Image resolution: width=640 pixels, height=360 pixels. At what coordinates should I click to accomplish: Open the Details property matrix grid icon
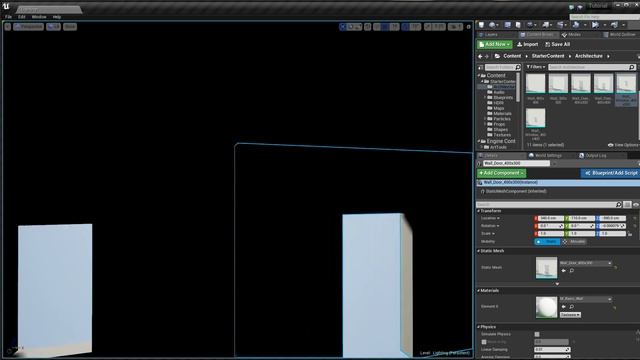pos(627,204)
